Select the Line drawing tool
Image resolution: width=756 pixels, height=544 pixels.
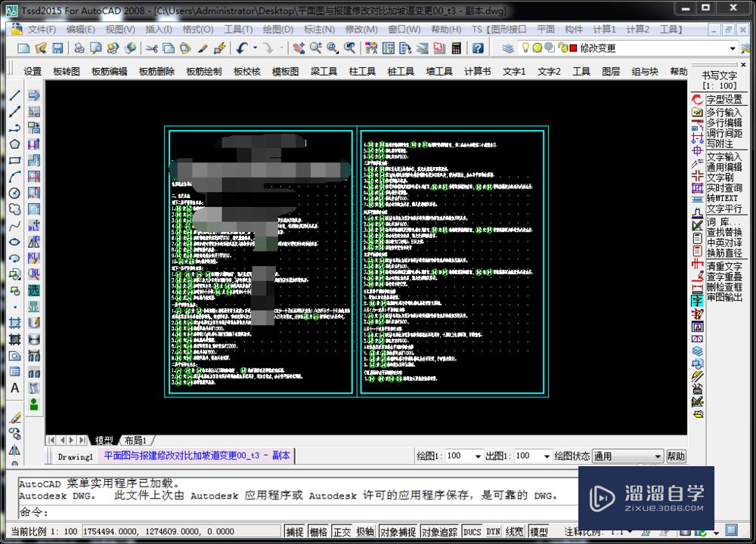click(x=17, y=95)
